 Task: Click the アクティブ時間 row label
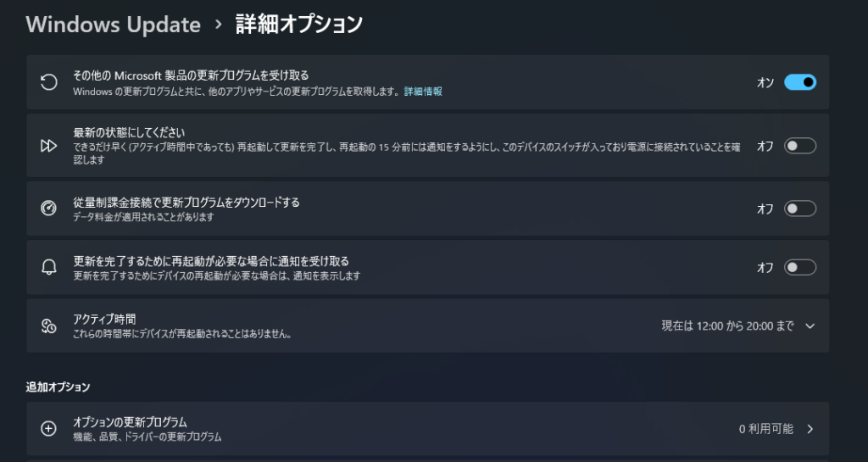tap(105, 319)
